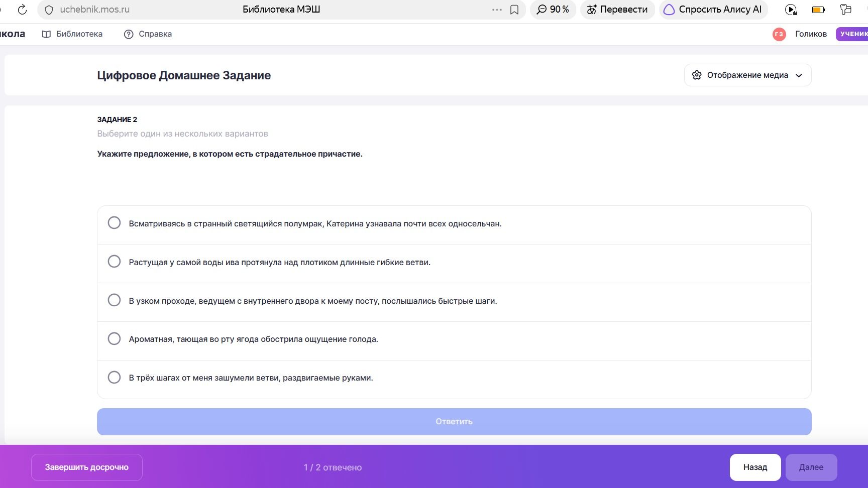Click the Далее next button
The image size is (868, 488).
coord(811,467)
